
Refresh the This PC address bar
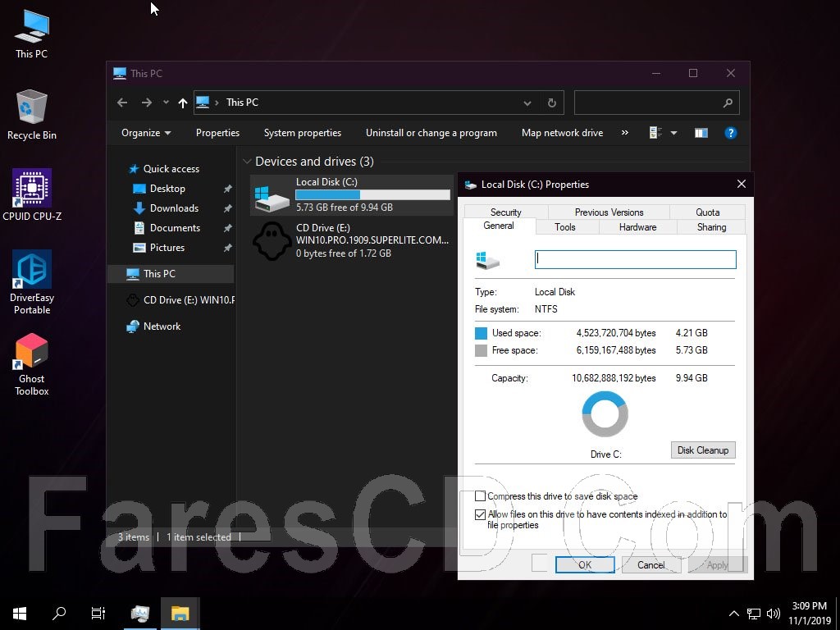552,103
